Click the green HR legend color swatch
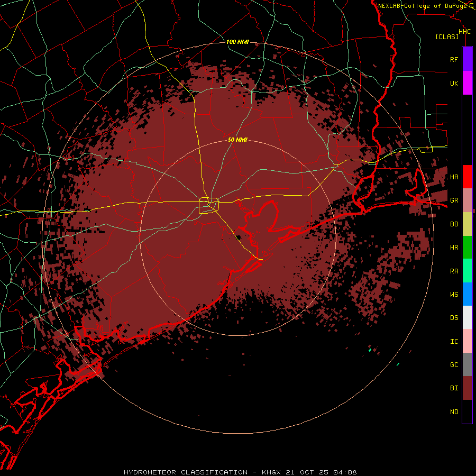The width and height of the screenshot is (476, 476). pyautogui.click(x=467, y=247)
